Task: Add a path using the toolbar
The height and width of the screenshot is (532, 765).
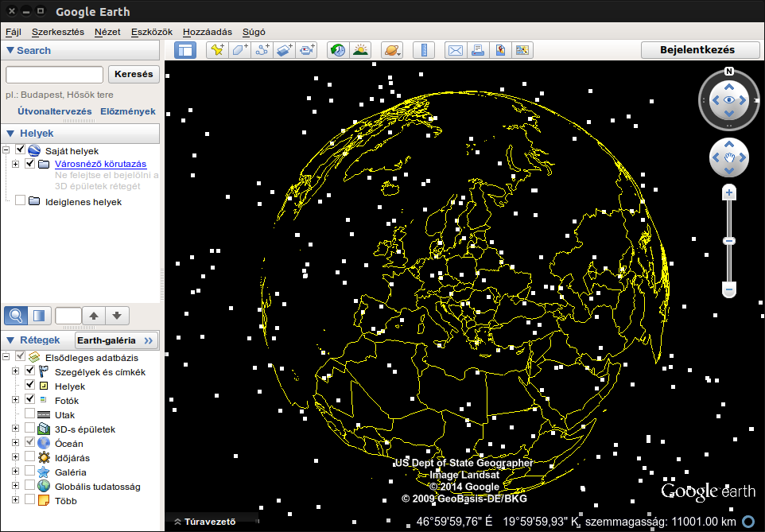Action: pyautogui.click(x=262, y=50)
